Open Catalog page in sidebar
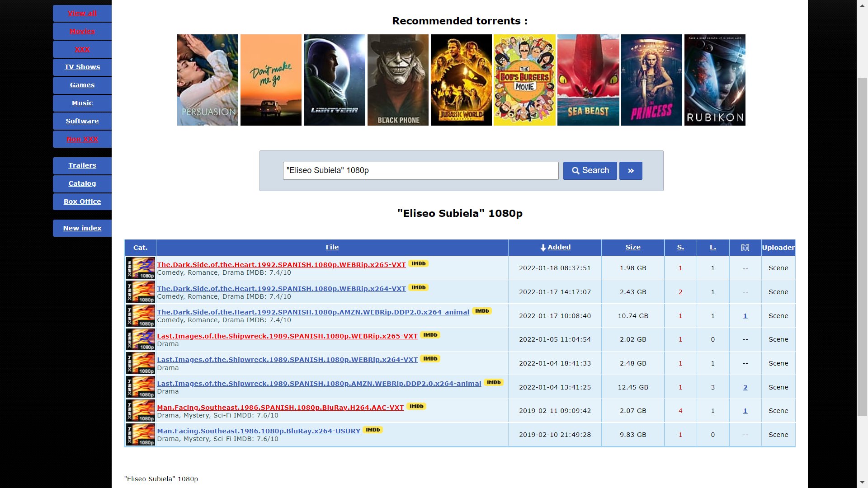The image size is (868, 488). (x=82, y=183)
